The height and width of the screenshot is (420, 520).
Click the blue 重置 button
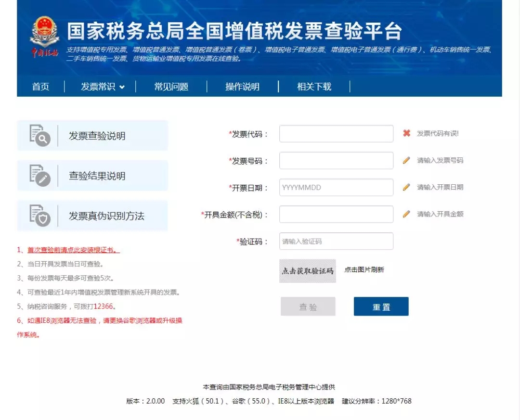coord(381,306)
